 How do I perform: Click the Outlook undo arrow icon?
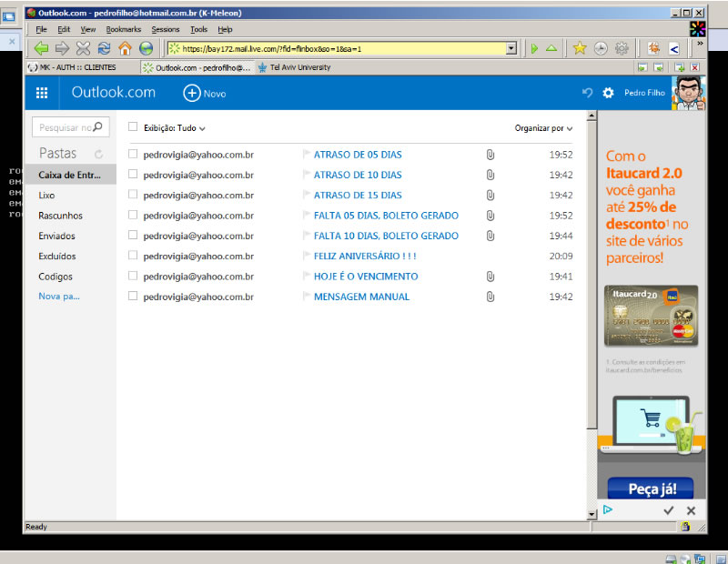[x=587, y=93]
